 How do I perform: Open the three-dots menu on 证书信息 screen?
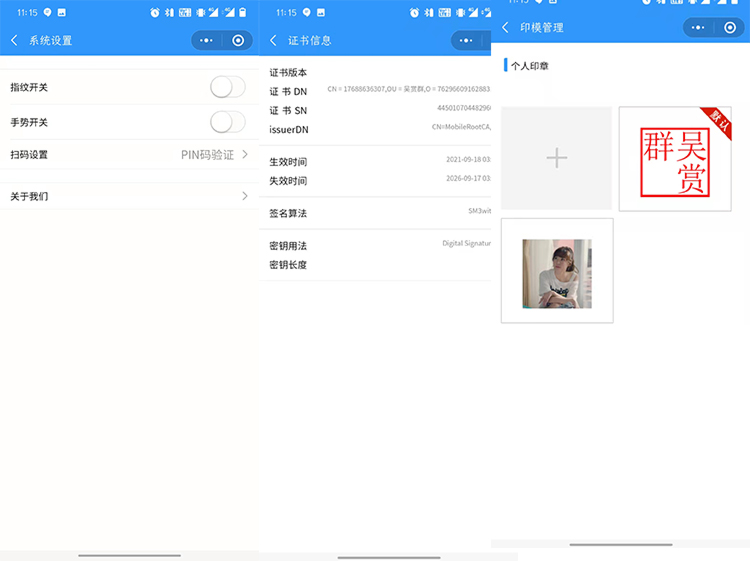[x=467, y=41]
